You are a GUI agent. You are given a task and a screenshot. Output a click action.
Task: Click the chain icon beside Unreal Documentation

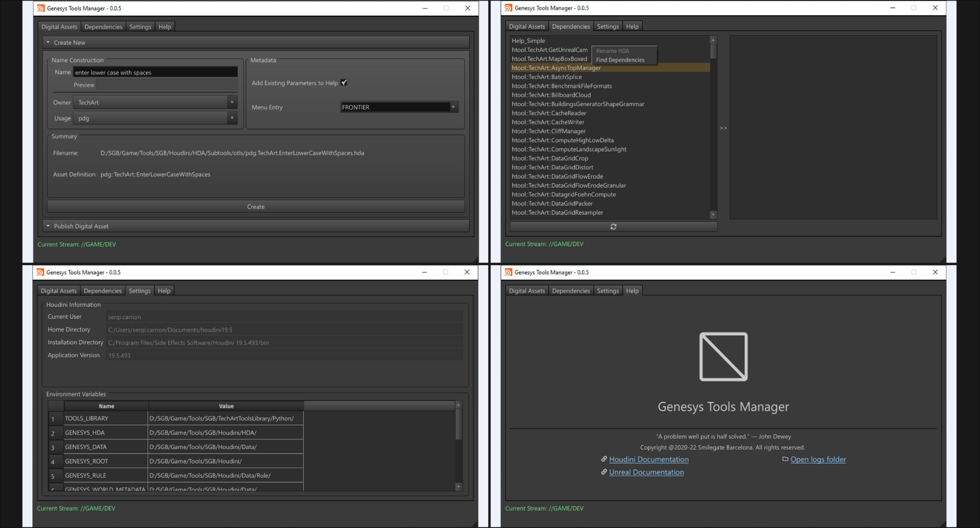pos(604,472)
